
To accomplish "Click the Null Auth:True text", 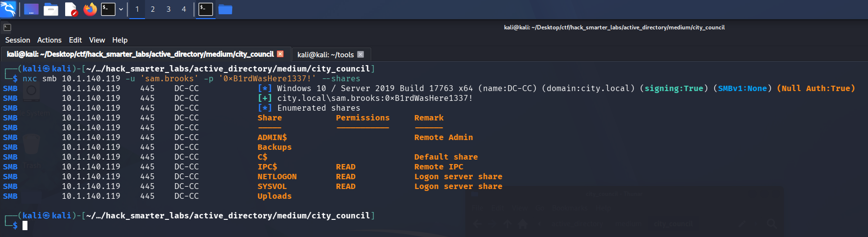I will pyautogui.click(x=816, y=88).
